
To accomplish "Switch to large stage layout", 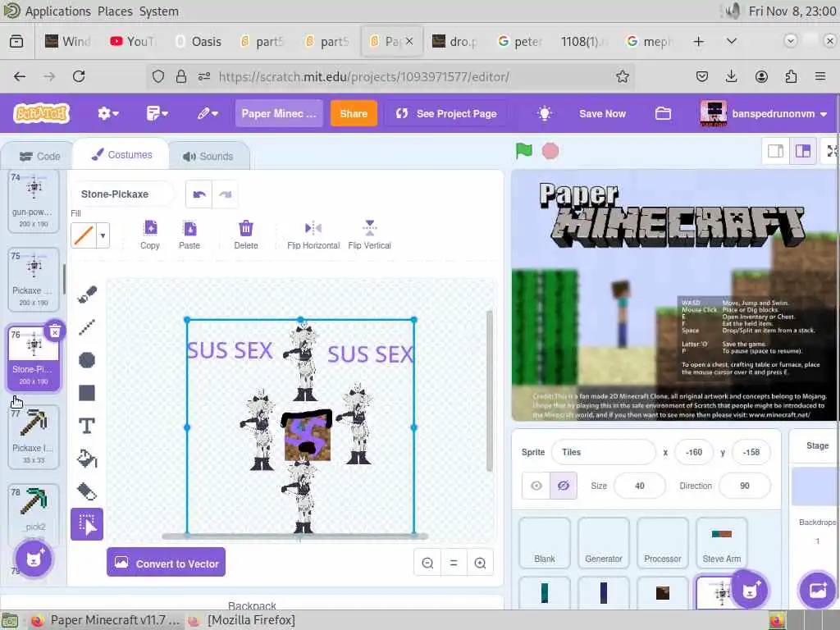I will (803, 152).
